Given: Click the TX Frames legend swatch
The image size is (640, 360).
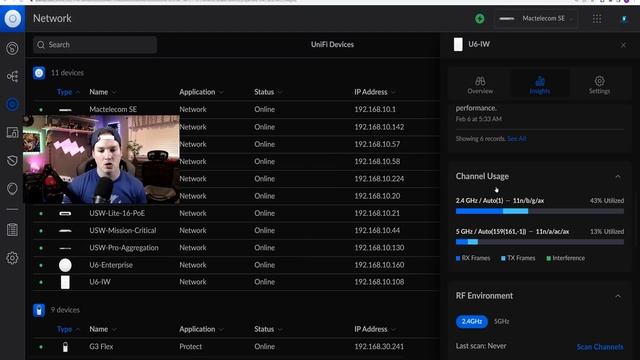Looking at the screenshot, I should pos(503,258).
